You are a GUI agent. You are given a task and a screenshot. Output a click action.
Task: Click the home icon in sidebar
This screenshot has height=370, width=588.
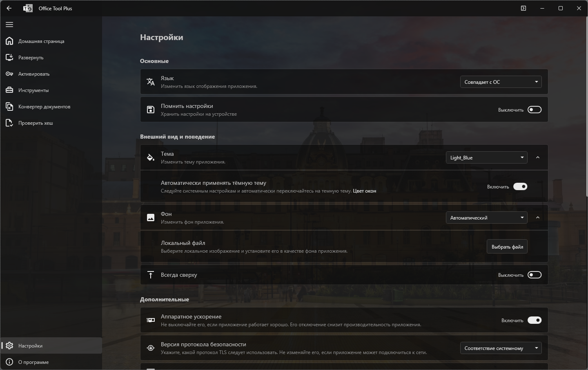(9, 41)
